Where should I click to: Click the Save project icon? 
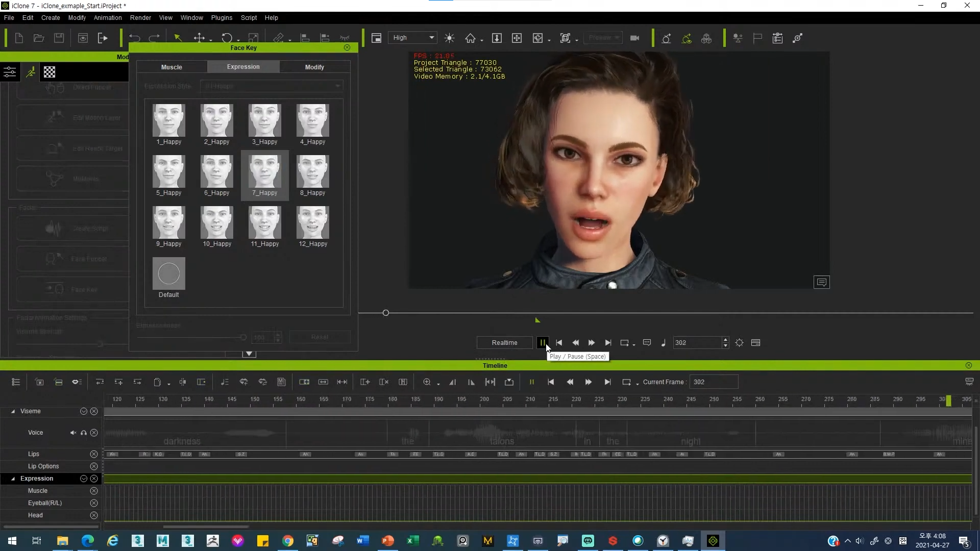[59, 38]
